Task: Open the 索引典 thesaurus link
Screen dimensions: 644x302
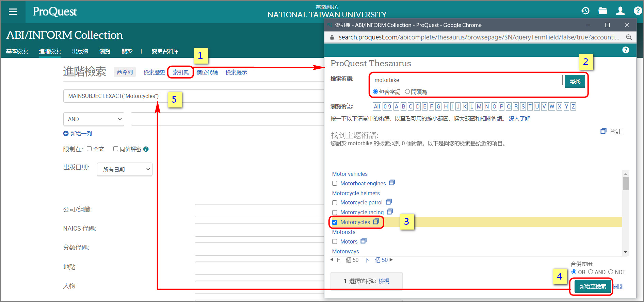Action: tap(181, 72)
